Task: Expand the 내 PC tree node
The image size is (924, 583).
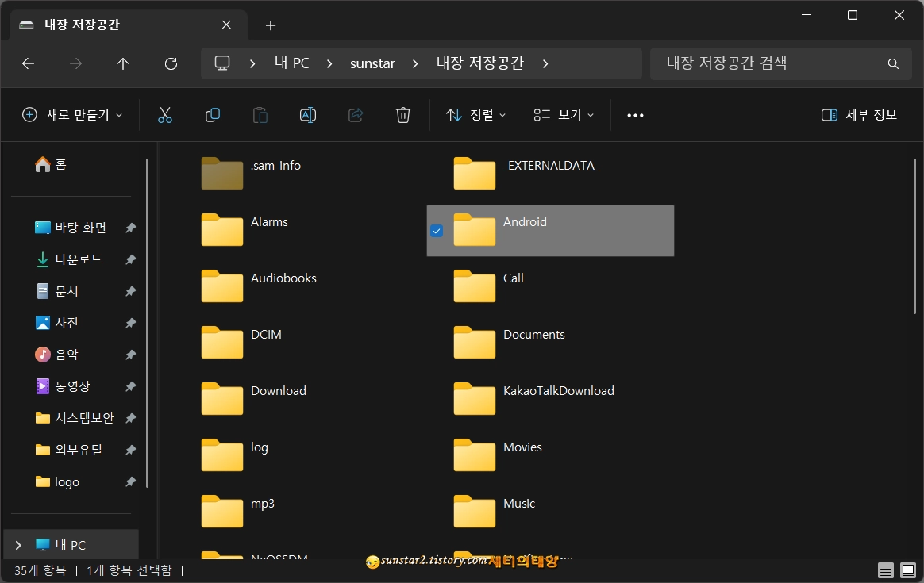Action: 18,545
